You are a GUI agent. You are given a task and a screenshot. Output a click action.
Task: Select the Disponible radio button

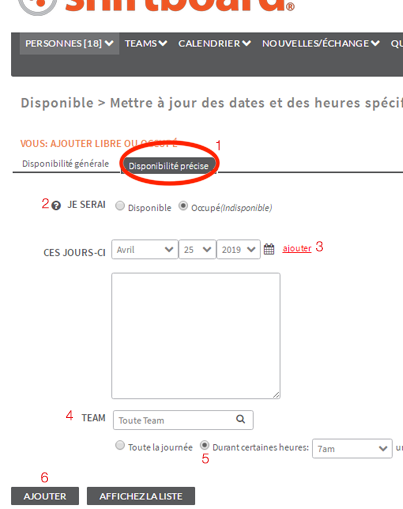tap(120, 206)
